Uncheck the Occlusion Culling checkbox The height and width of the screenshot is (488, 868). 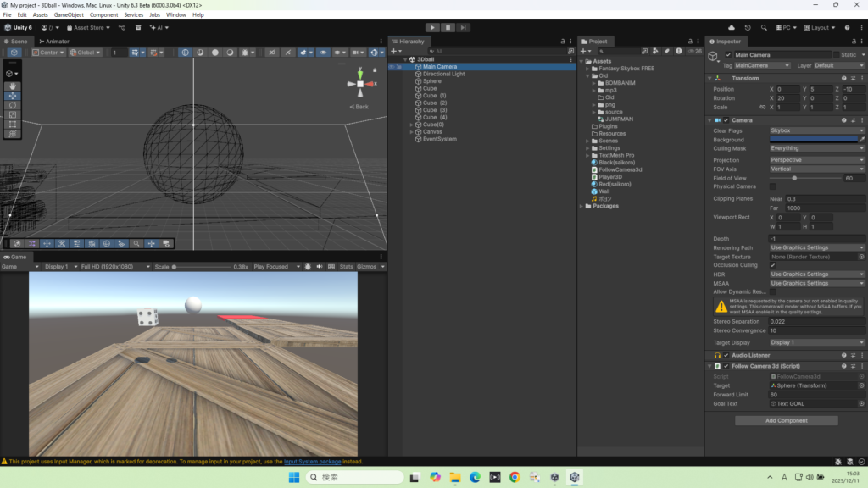pyautogui.click(x=772, y=265)
